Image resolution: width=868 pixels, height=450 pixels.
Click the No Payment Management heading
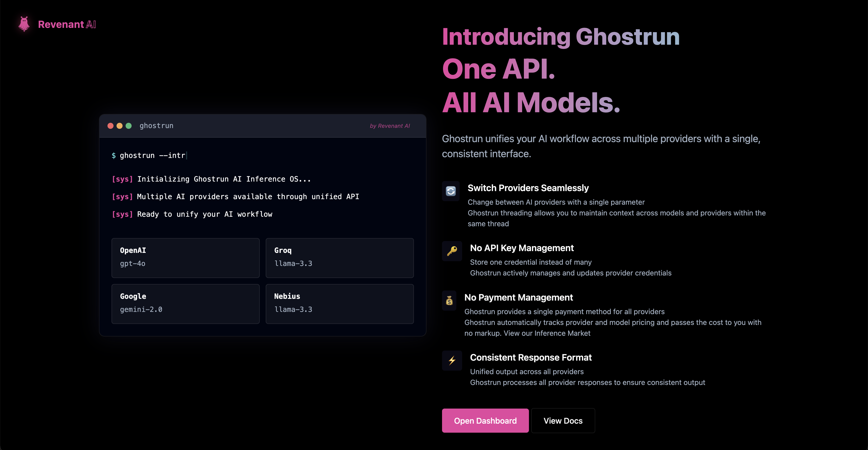pos(518,297)
